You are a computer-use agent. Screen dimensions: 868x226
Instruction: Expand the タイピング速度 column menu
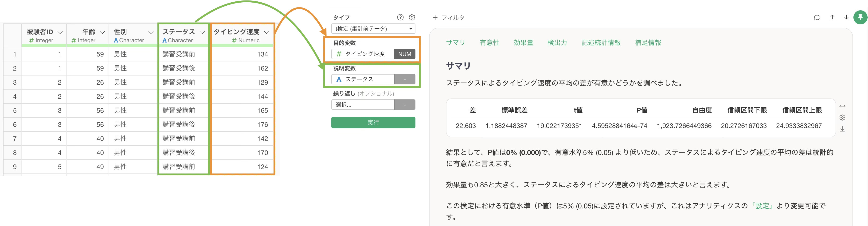[266, 32]
